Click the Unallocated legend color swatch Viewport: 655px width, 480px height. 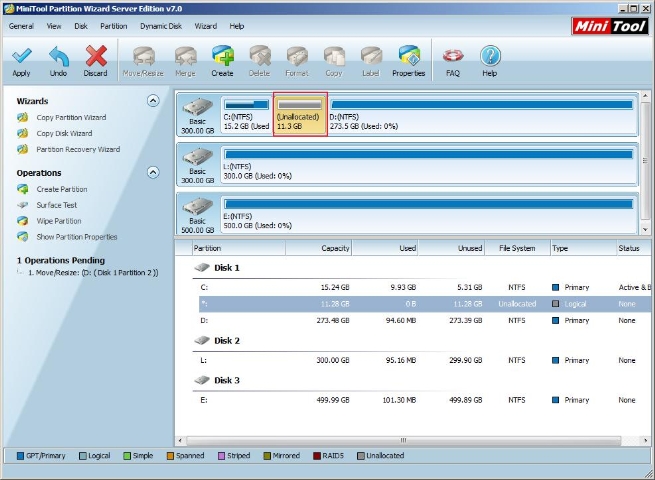coord(361,456)
